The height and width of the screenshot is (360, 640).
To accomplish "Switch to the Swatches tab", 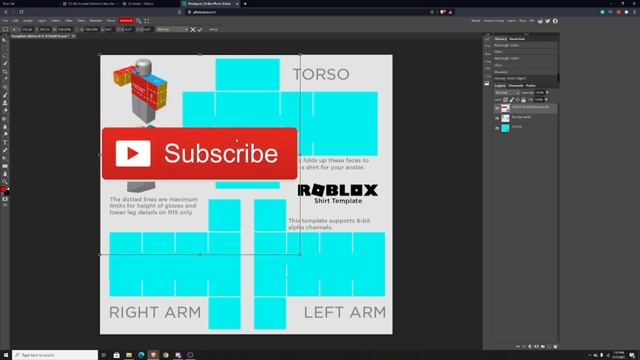I will point(517,39).
